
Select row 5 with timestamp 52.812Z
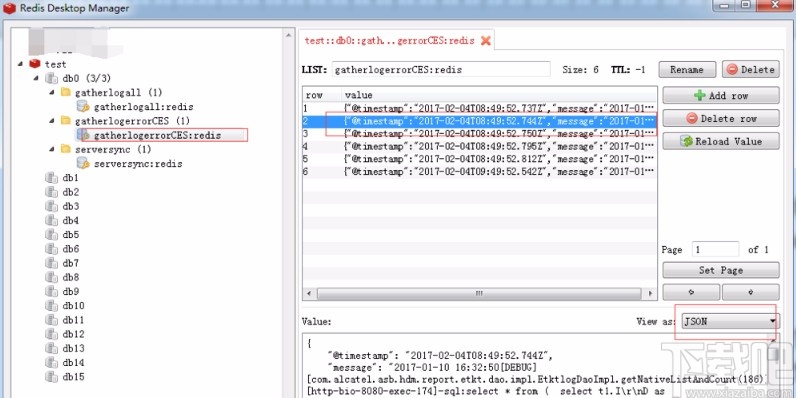pyautogui.click(x=480, y=159)
